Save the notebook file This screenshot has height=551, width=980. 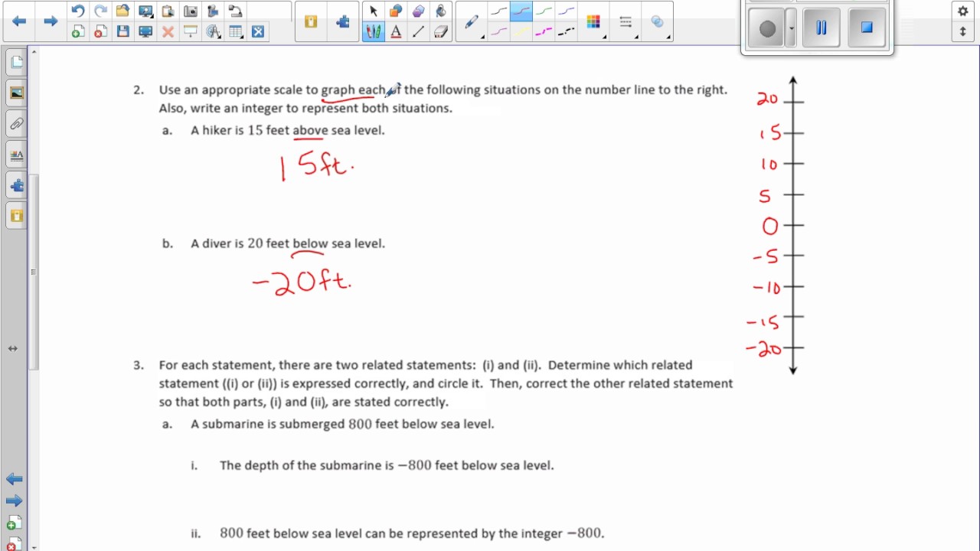(x=122, y=31)
